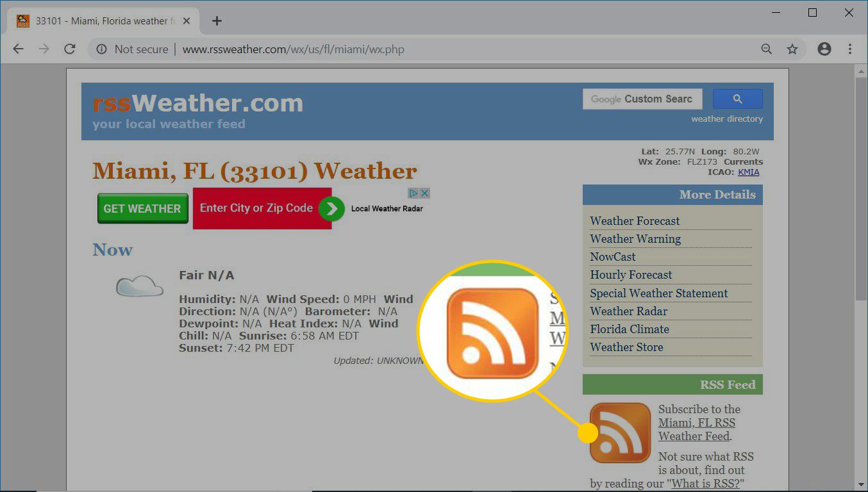868x492 pixels.
Task: Click the orange RSS feed icon
Action: [620, 432]
